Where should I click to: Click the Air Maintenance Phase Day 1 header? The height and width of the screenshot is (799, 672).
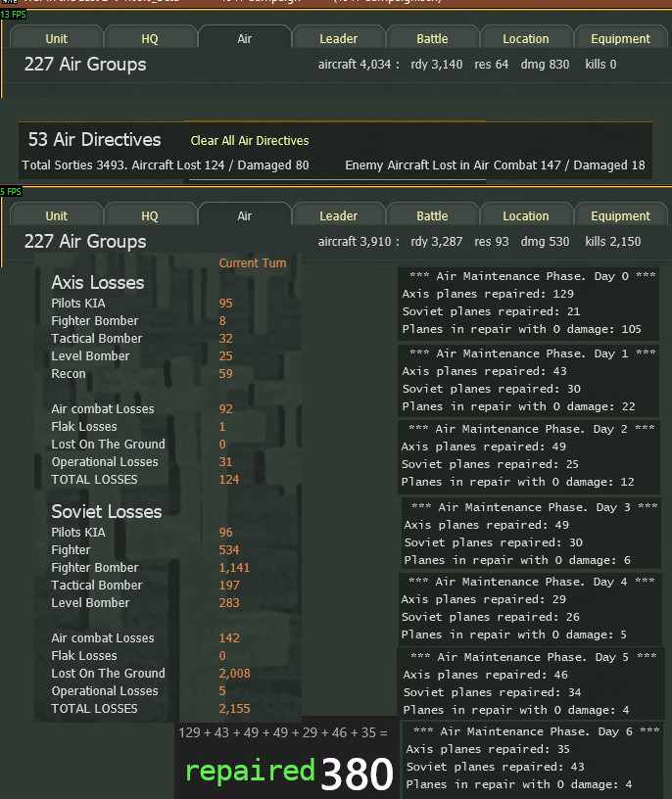[x=532, y=353]
